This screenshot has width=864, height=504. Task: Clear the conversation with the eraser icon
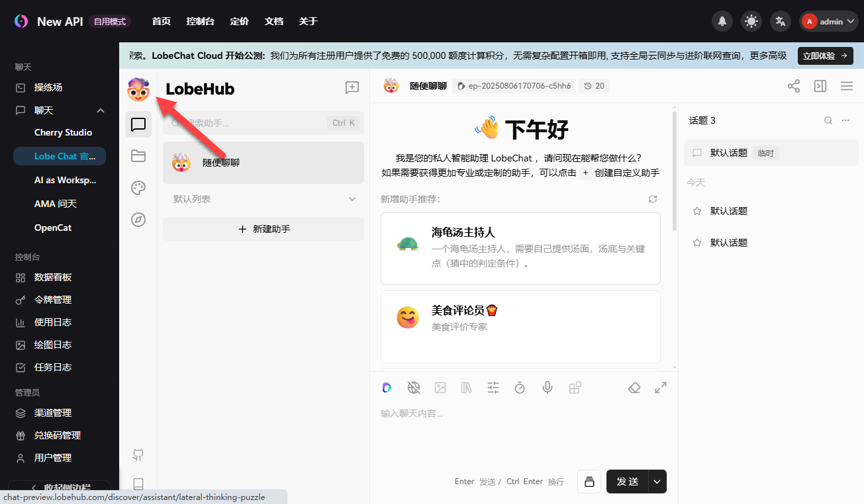[x=634, y=388]
